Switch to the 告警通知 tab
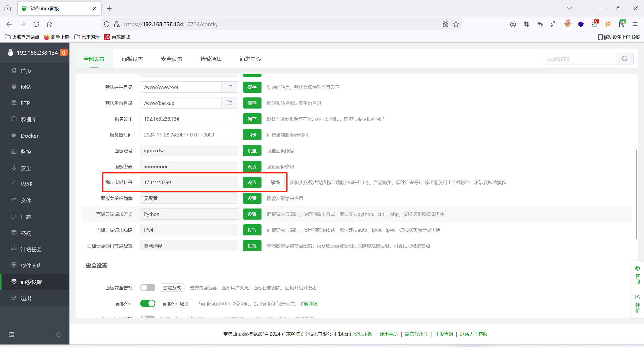This screenshot has height=347, width=644. [211, 59]
